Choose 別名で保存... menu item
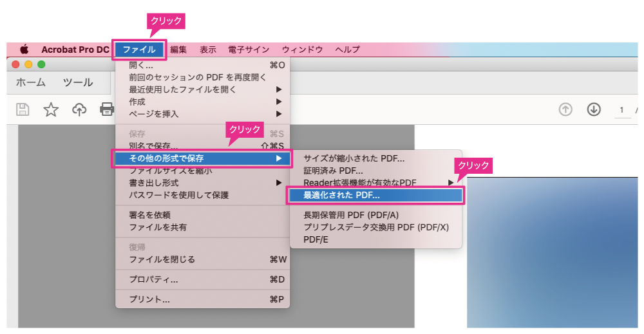Viewport: 644px width, 334px height. [x=202, y=145]
